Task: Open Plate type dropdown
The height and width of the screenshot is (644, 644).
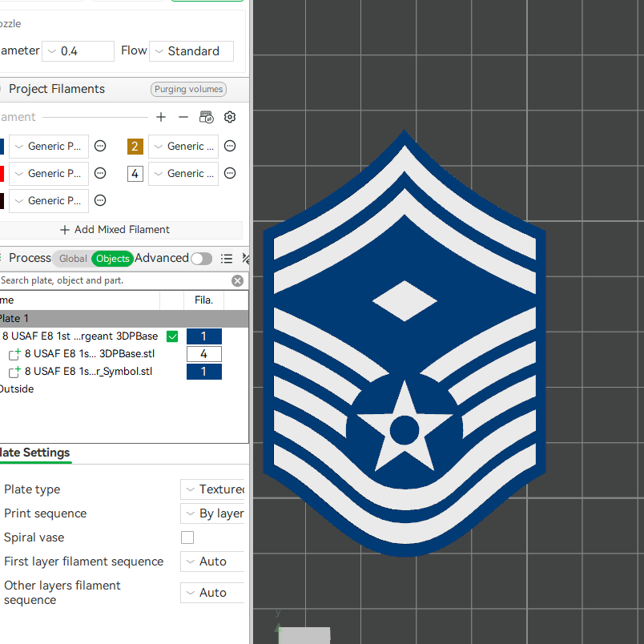Action: [212, 489]
